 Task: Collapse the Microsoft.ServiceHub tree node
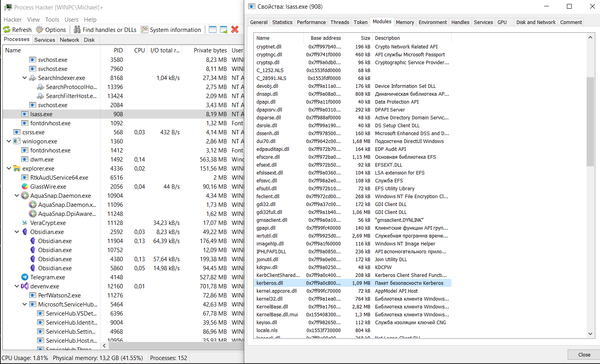tap(24, 304)
